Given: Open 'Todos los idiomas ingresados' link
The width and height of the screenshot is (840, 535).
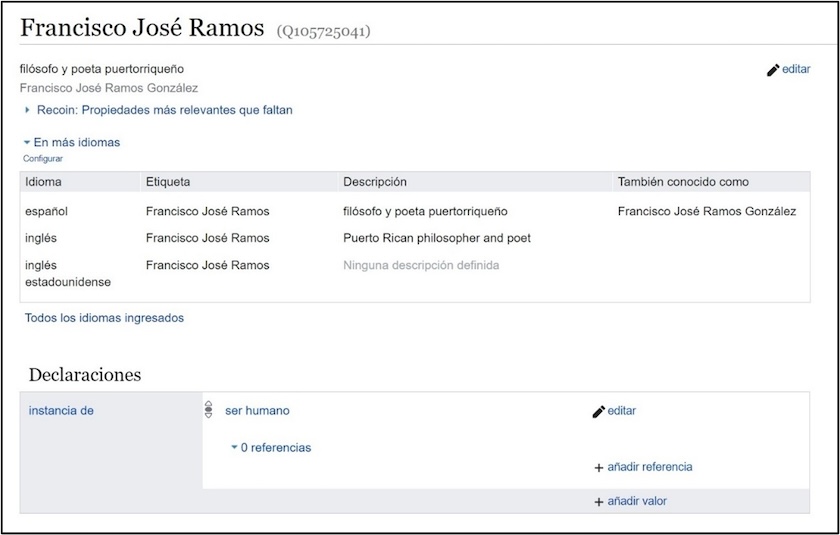Looking at the screenshot, I should coord(104,318).
